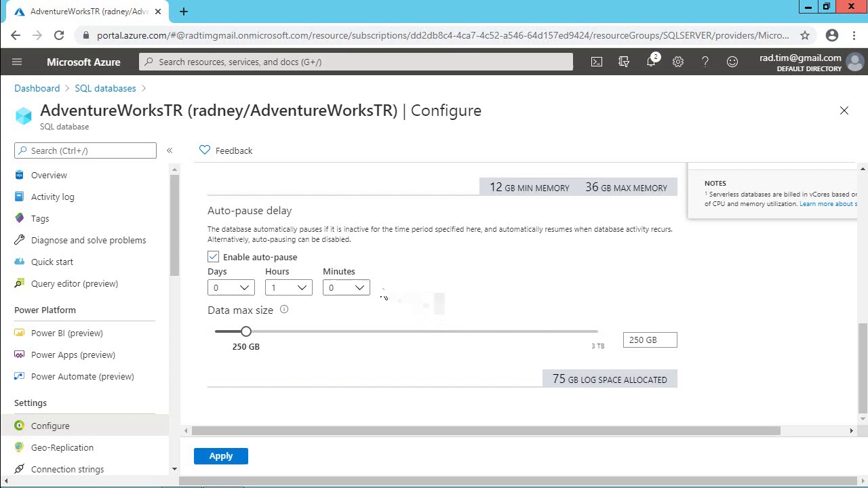This screenshot has height=488, width=868.
Task: Open the Chrome profile icon
Action: click(x=832, y=35)
